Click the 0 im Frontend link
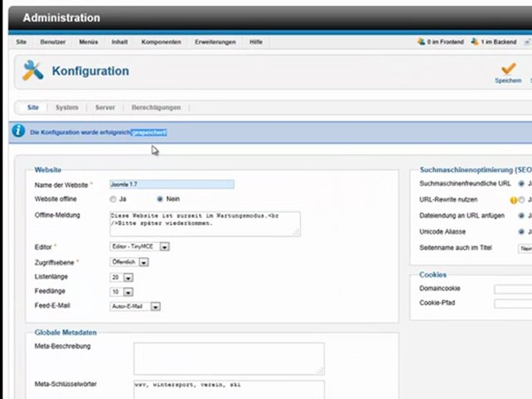Viewport: 532px width, 399px height. pos(445,42)
